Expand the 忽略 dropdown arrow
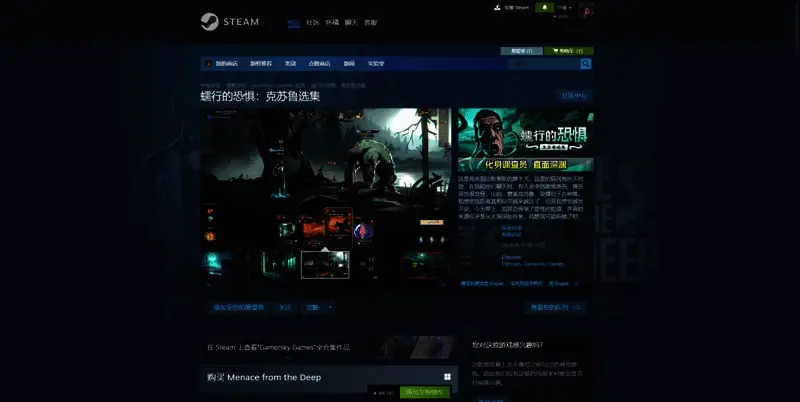Viewport: 800px width, 402px height. click(x=330, y=307)
